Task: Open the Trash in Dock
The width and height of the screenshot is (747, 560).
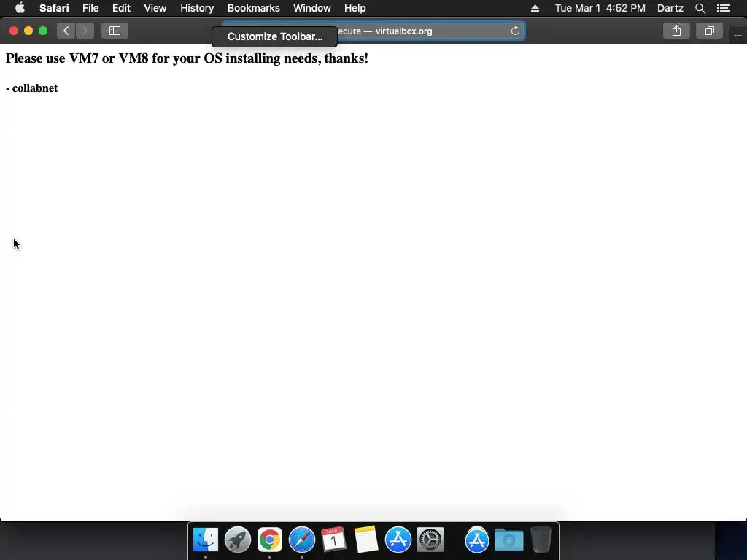Action: point(541,540)
